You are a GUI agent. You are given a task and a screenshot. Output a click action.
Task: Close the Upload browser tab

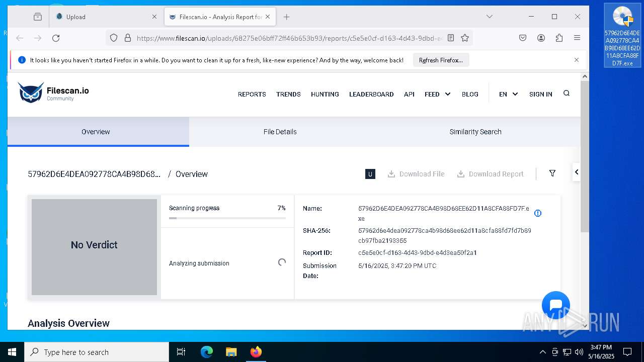pos(154,17)
